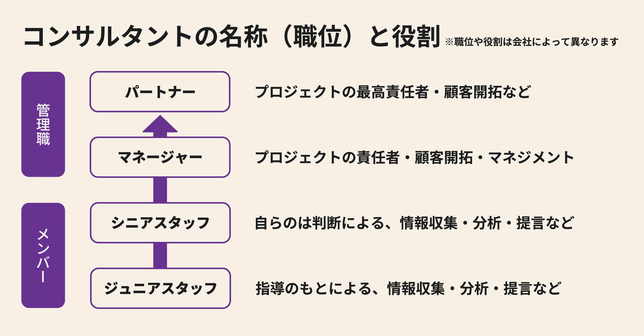Viewport: 644px width, 336px height.
Task: Click the purple メンバー category block
Action: pyautogui.click(x=43, y=255)
